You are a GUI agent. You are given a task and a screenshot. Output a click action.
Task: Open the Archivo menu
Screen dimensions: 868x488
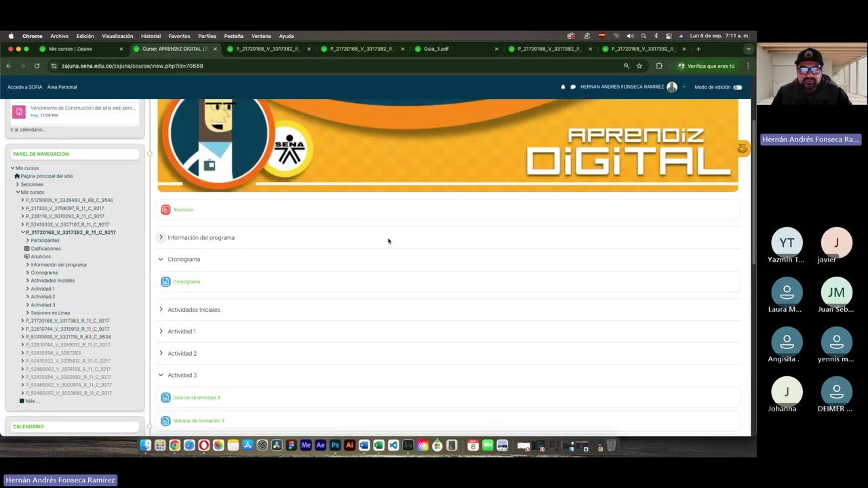(x=59, y=36)
